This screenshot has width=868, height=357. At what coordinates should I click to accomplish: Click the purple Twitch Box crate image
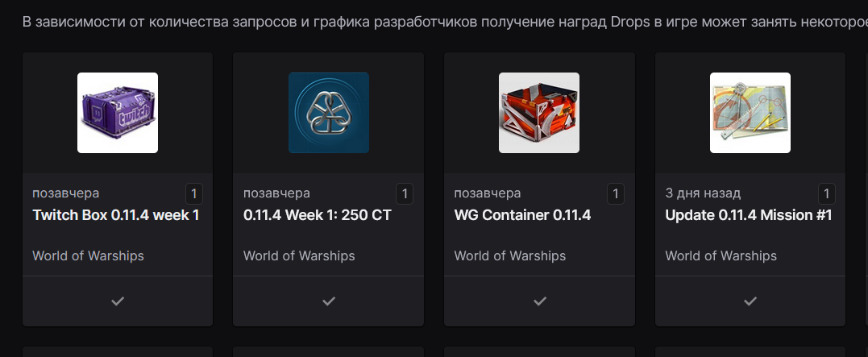click(118, 113)
